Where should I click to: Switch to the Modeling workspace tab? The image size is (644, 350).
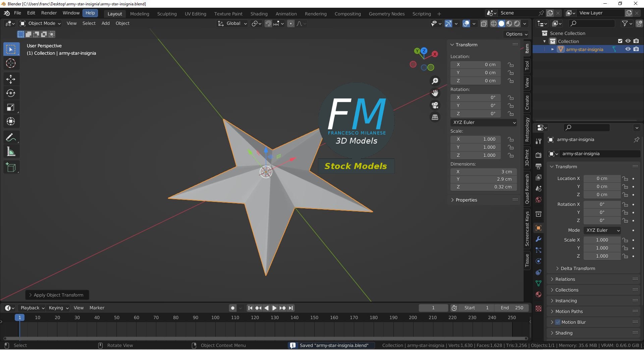(x=140, y=14)
